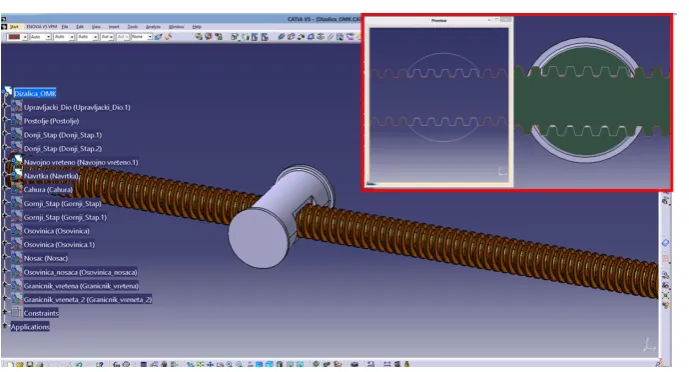689x372 pixels.
Task: Click the Upravljacki_Dio product icon in tree
Action: pyautogui.click(x=17, y=106)
